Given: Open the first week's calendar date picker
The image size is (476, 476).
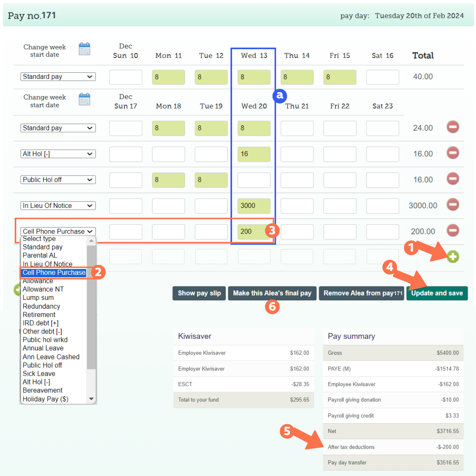Looking at the screenshot, I should point(84,49).
